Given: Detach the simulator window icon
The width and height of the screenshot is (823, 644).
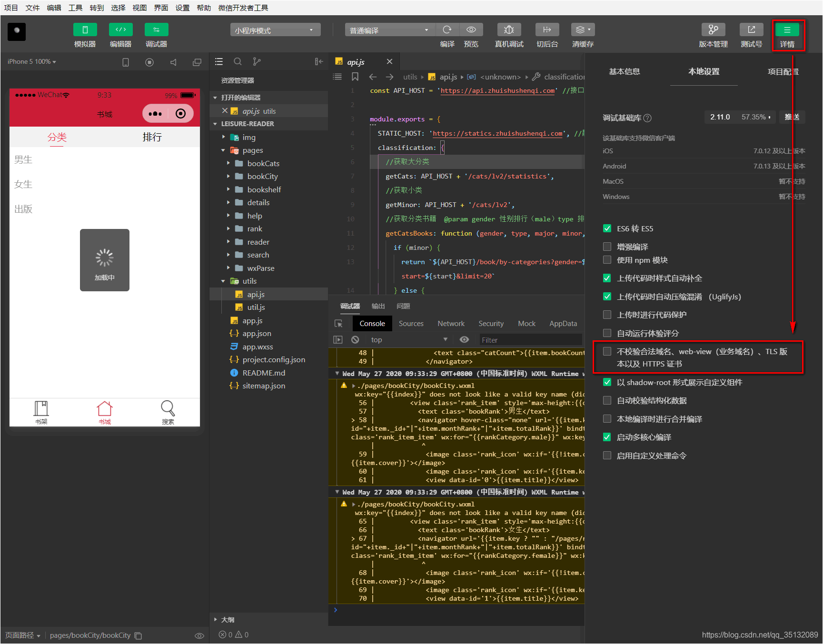Looking at the screenshot, I should click(x=197, y=62).
